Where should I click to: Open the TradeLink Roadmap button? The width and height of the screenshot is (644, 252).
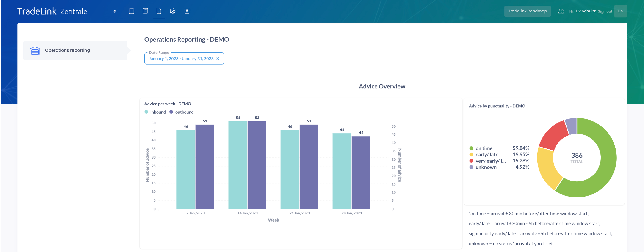(527, 11)
